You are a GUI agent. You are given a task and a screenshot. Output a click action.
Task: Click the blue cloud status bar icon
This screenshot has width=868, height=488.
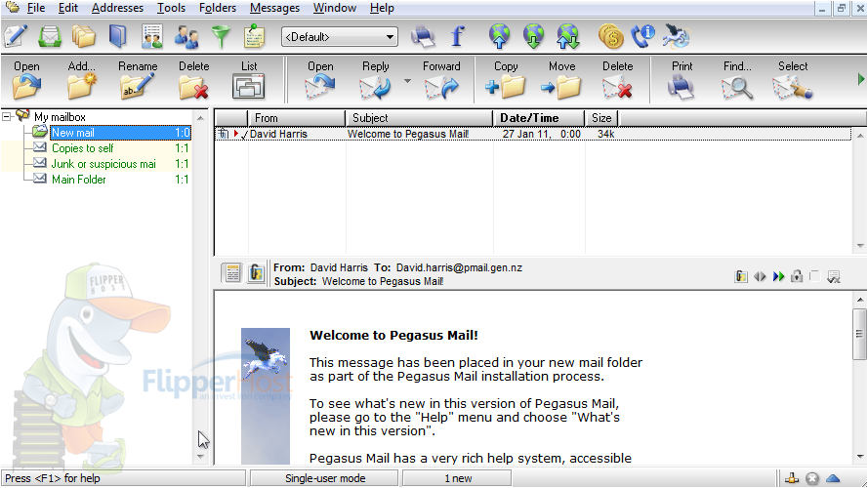pyautogui.click(x=833, y=478)
